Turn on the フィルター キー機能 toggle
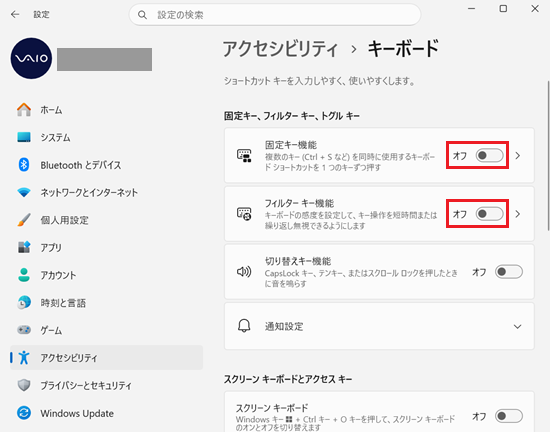The width and height of the screenshot is (550, 432). click(x=489, y=214)
